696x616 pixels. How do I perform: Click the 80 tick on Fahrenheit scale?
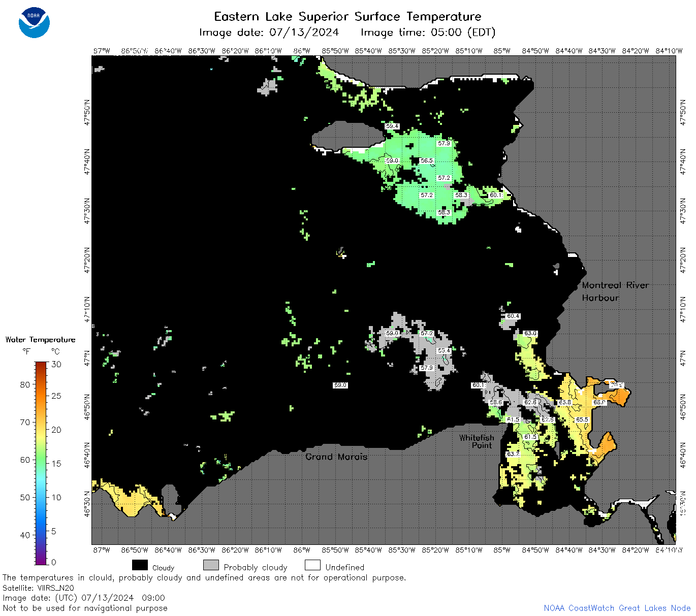tap(25, 384)
